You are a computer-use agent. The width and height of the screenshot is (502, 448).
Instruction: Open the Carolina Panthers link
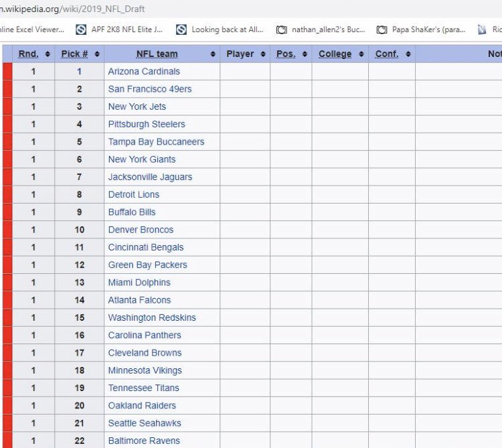coord(145,335)
